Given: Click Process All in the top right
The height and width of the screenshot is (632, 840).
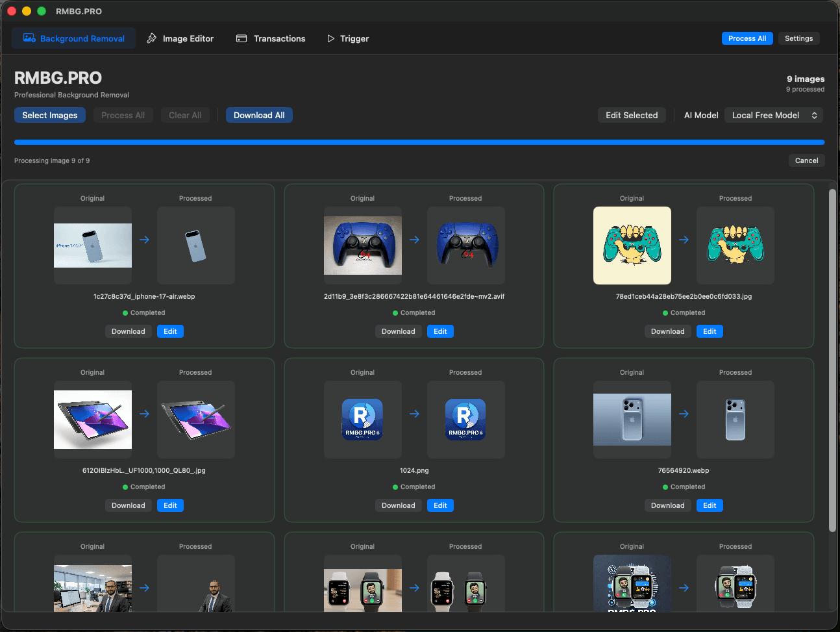Looking at the screenshot, I should tap(747, 38).
